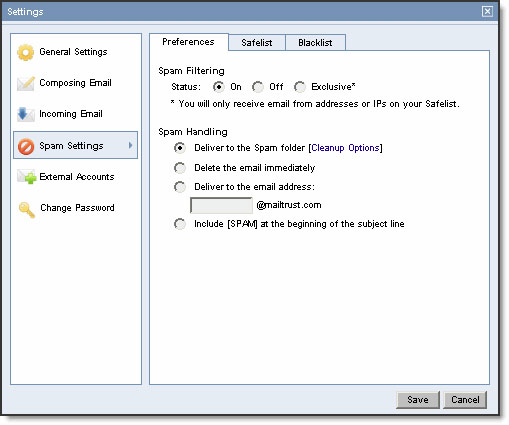Image resolution: width=509 pixels, height=425 pixels.
Task: Select the On status radio button
Action: pyautogui.click(x=218, y=87)
